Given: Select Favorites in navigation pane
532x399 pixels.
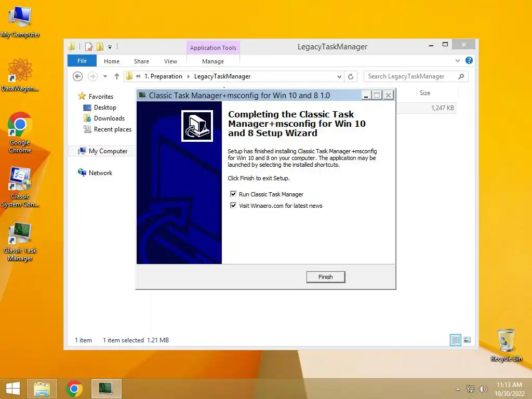Looking at the screenshot, I should tap(101, 96).
